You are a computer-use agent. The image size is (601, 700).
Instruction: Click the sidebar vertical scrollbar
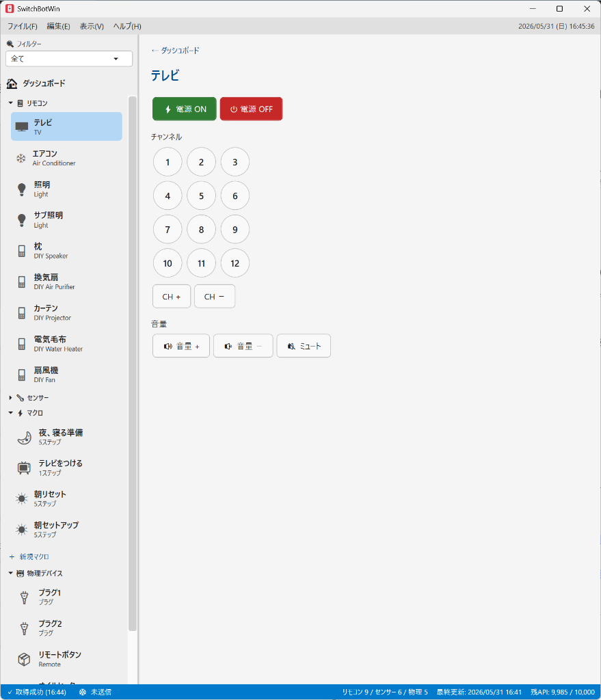tap(133, 364)
